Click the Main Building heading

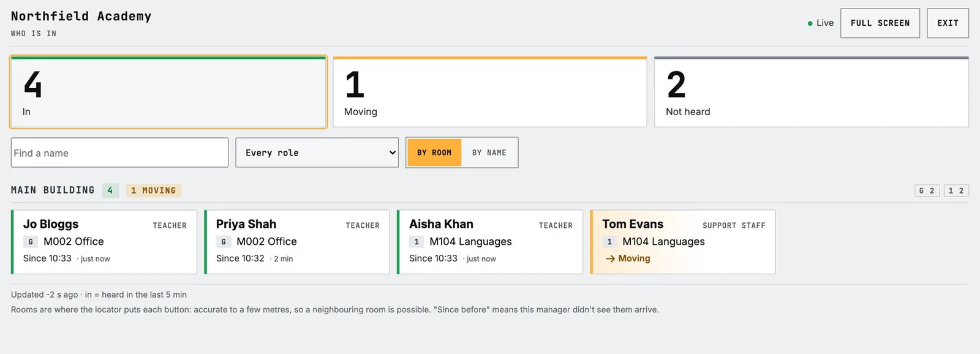click(x=53, y=190)
